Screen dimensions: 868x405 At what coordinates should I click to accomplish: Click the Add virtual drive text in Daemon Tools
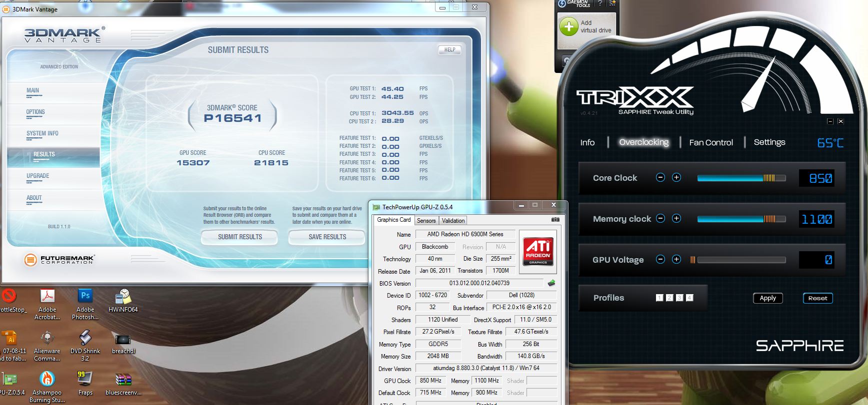(x=595, y=26)
